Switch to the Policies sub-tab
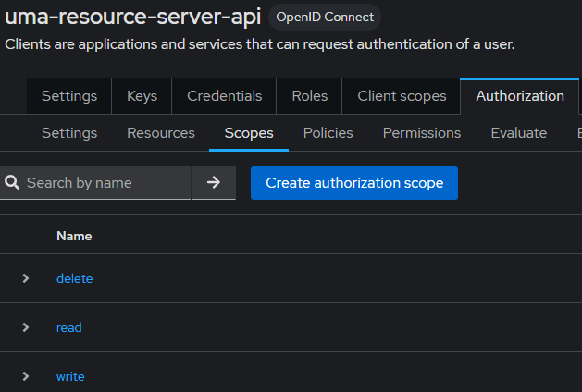This screenshot has width=582, height=392. pyautogui.click(x=328, y=133)
